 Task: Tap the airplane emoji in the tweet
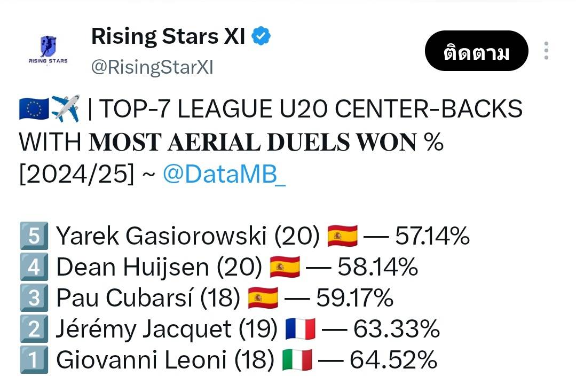(65, 109)
